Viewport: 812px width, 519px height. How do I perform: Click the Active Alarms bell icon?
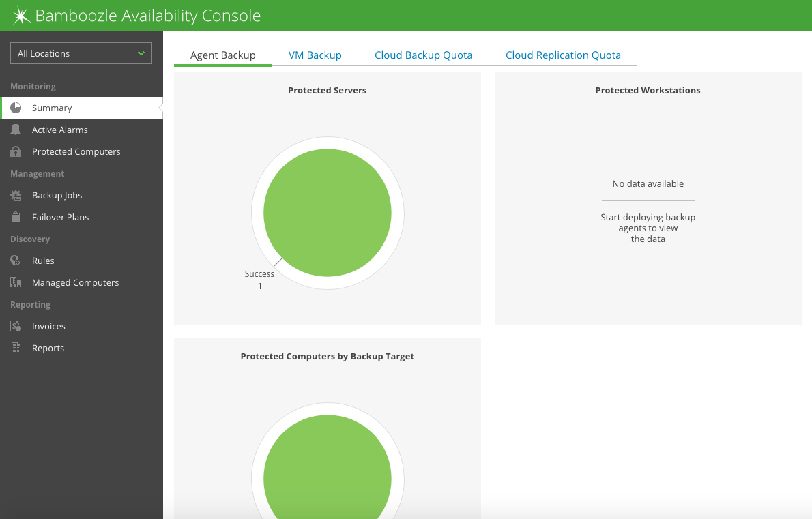[16, 130]
